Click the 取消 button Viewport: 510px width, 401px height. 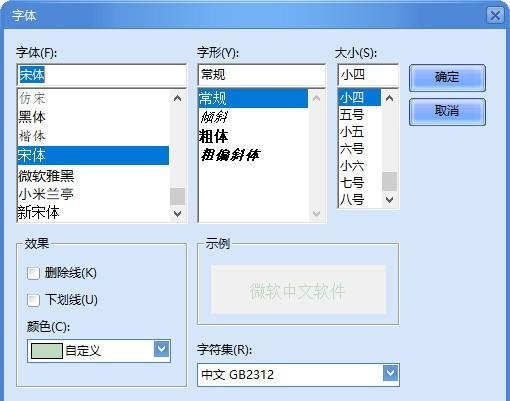tap(447, 112)
